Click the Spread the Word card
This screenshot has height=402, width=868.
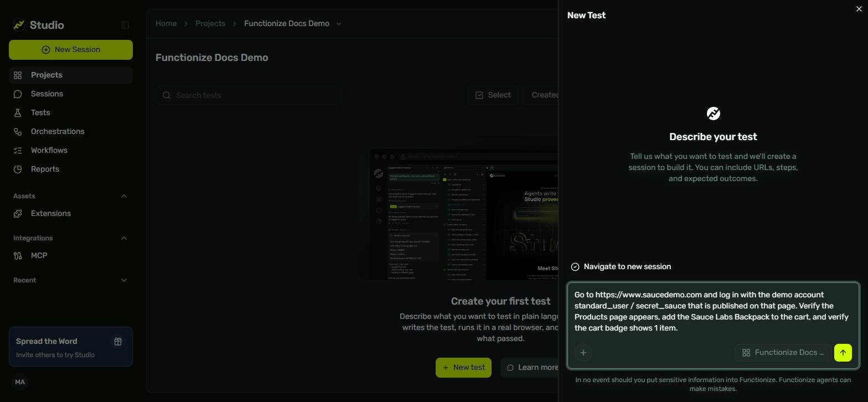pos(71,347)
